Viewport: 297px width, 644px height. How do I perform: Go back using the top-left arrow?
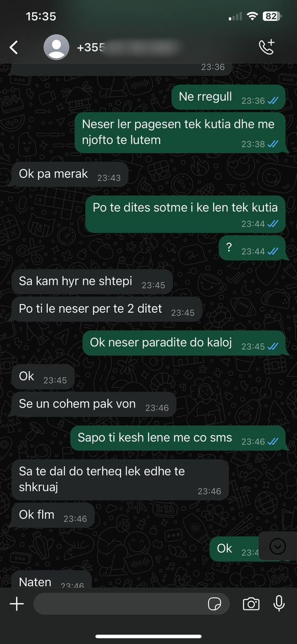click(x=14, y=47)
